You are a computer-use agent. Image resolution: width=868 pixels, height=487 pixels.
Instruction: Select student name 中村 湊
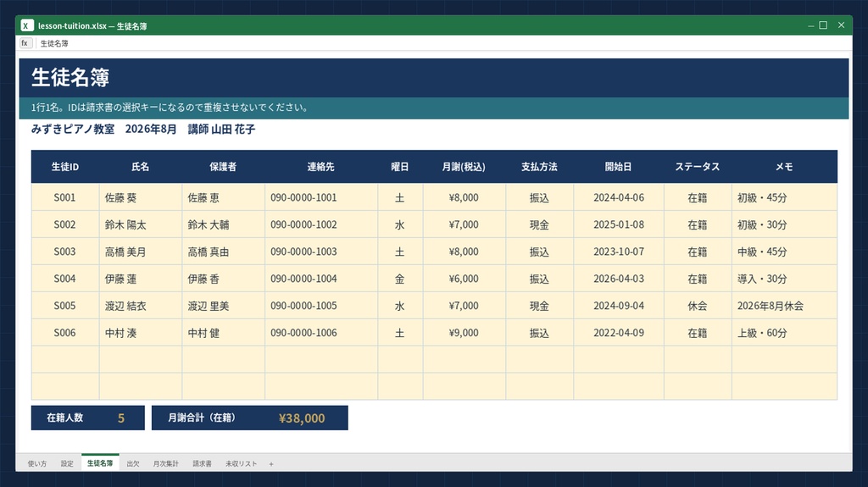click(x=141, y=333)
